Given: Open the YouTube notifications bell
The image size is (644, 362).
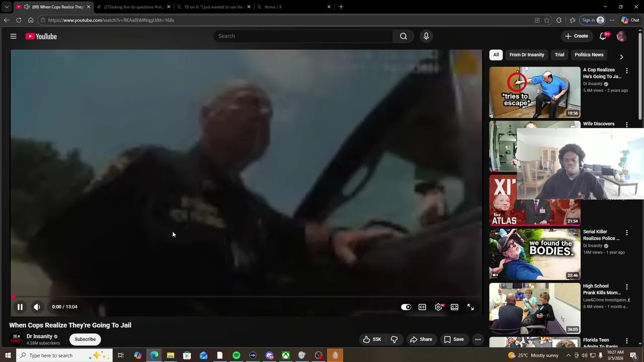Looking at the screenshot, I should click(603, 36).
